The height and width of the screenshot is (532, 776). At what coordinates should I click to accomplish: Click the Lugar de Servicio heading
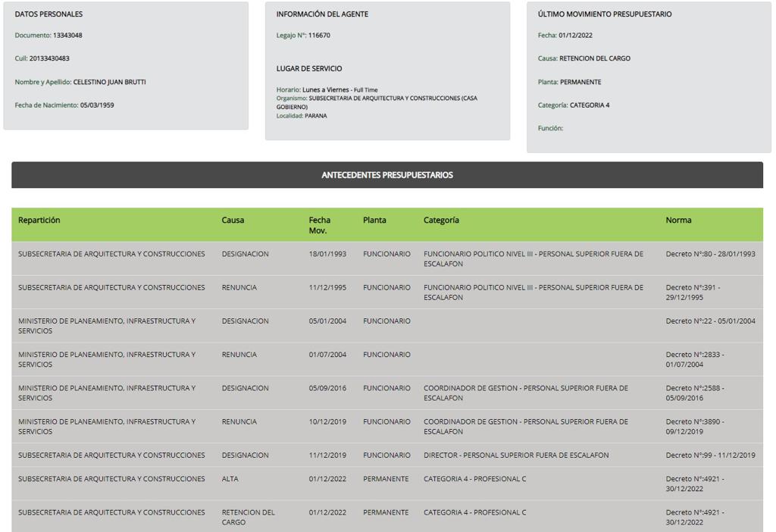[309, 69]
